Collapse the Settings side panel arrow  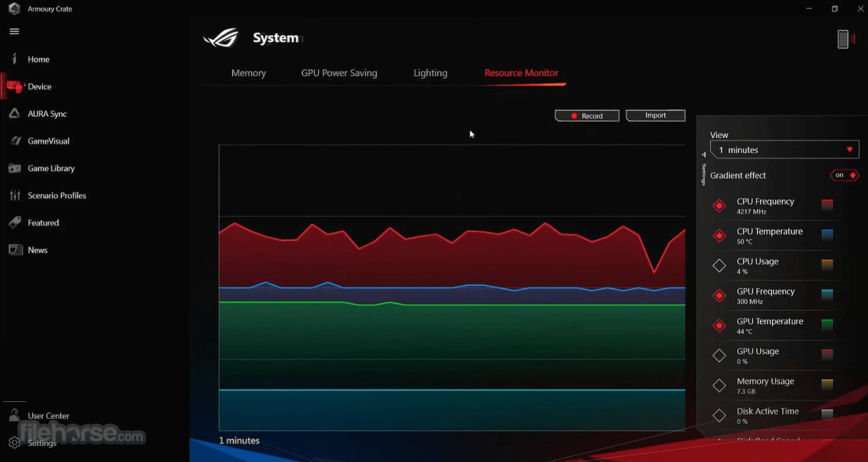[x=704, y=155]
